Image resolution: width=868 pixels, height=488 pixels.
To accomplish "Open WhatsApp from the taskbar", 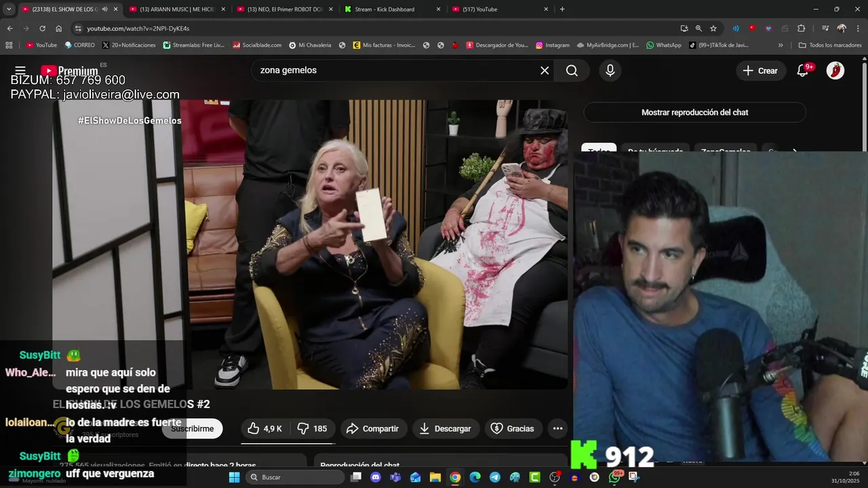I will click(614, 477).
